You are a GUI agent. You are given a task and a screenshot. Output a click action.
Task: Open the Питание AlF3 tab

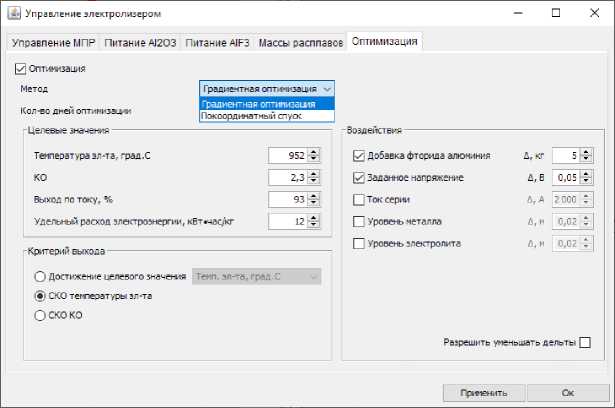(x=217, y=43)
